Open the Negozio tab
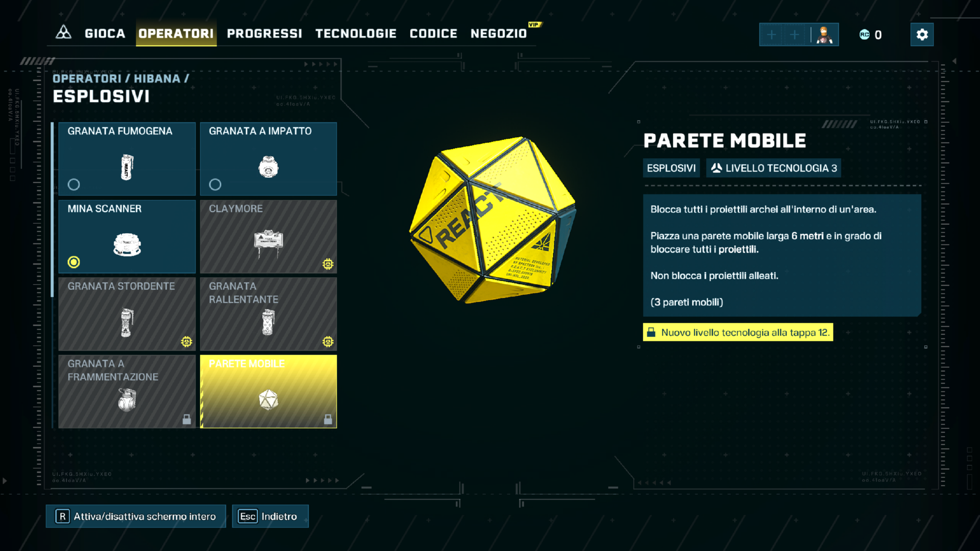Screen dimensions: 980x551 point(499,33)
